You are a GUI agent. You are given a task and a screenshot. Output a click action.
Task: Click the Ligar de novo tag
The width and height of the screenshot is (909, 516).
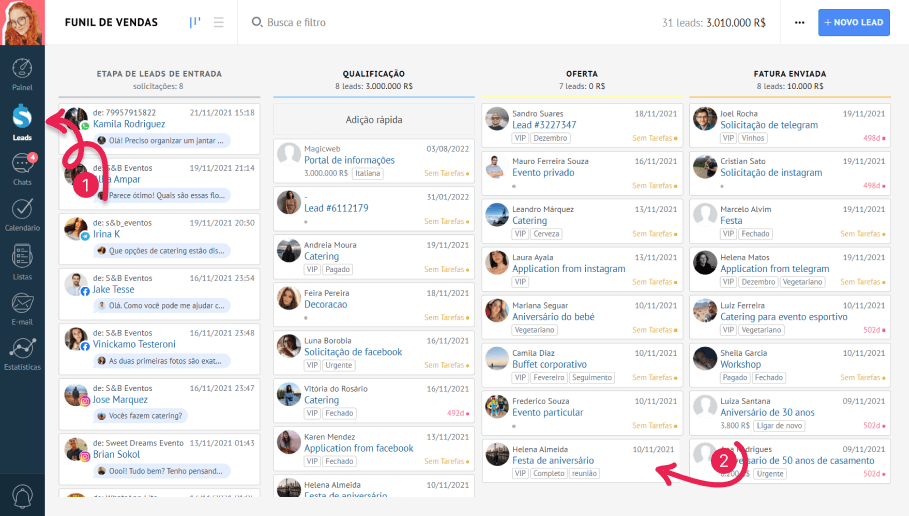pos(779,426)
